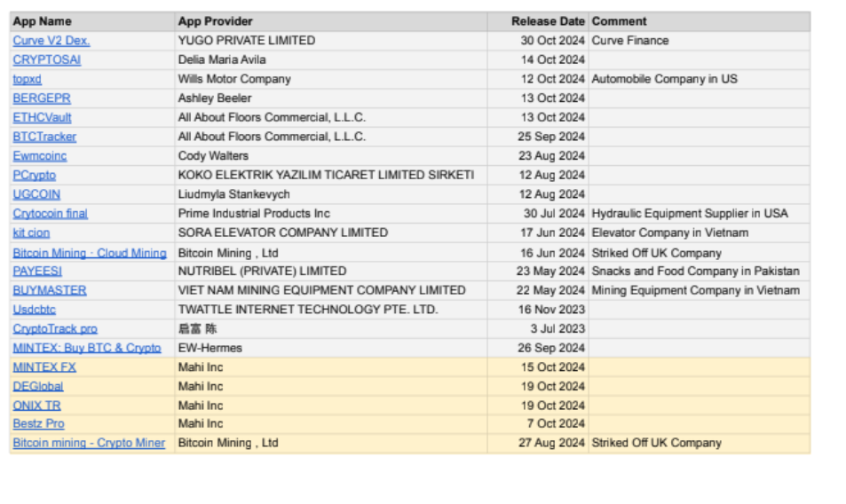
Task: Click the Release Date column header
Action: click(548, 21)
